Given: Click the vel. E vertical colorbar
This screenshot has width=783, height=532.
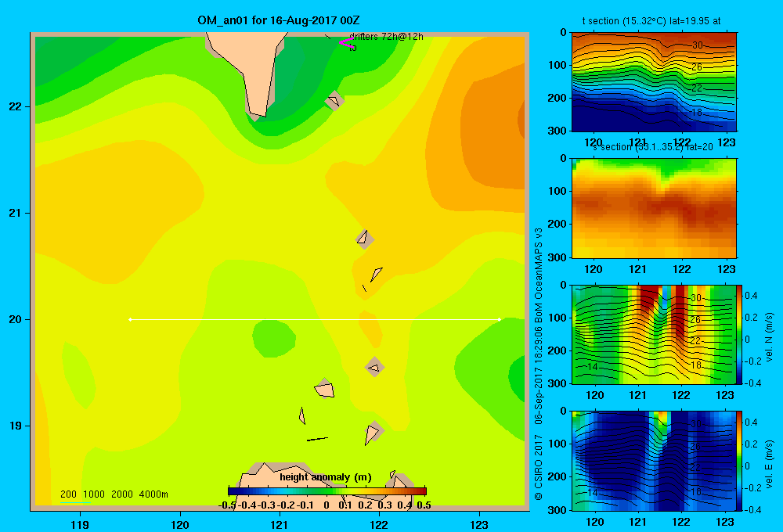Looking at the screenshot, I should [x=739, y=461].
